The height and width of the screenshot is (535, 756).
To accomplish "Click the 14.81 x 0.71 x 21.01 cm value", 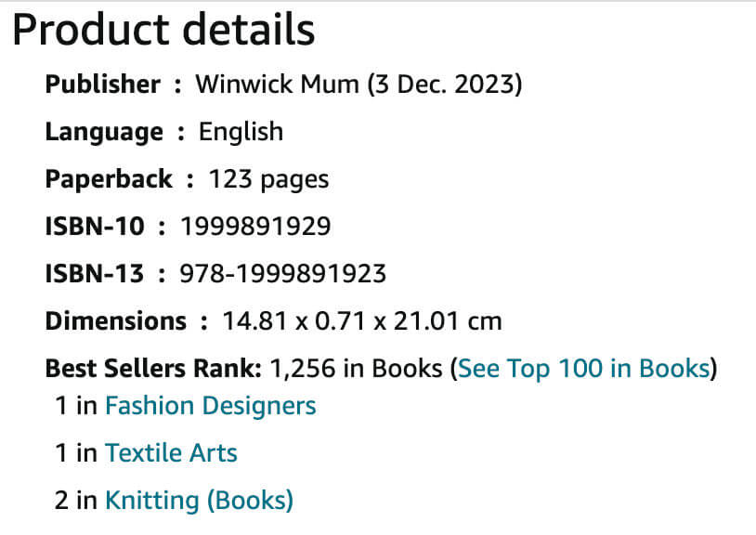I will click(x=362, y=321).
